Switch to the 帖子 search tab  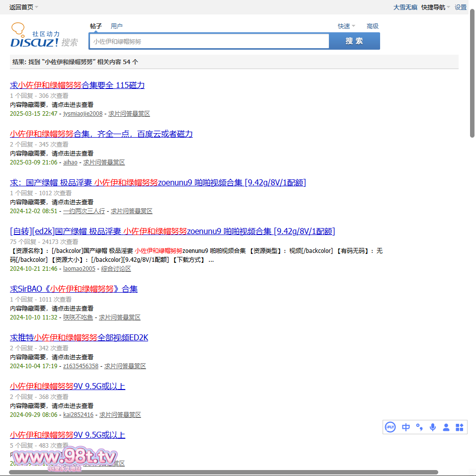tap(96, 26)
